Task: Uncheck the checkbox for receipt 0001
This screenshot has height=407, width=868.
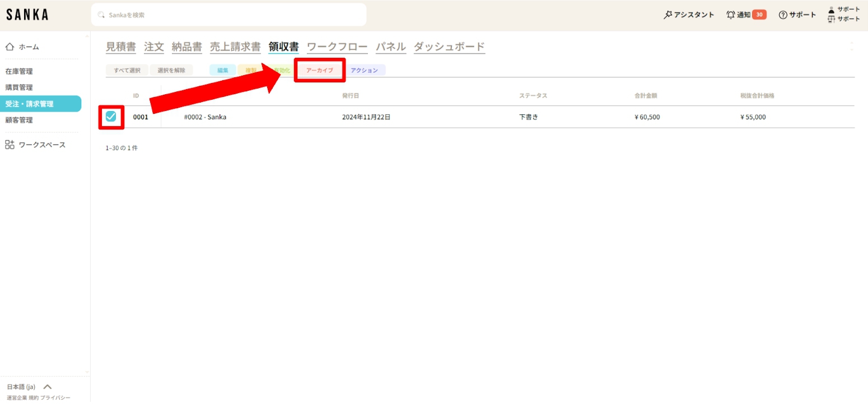Action: 111,117
